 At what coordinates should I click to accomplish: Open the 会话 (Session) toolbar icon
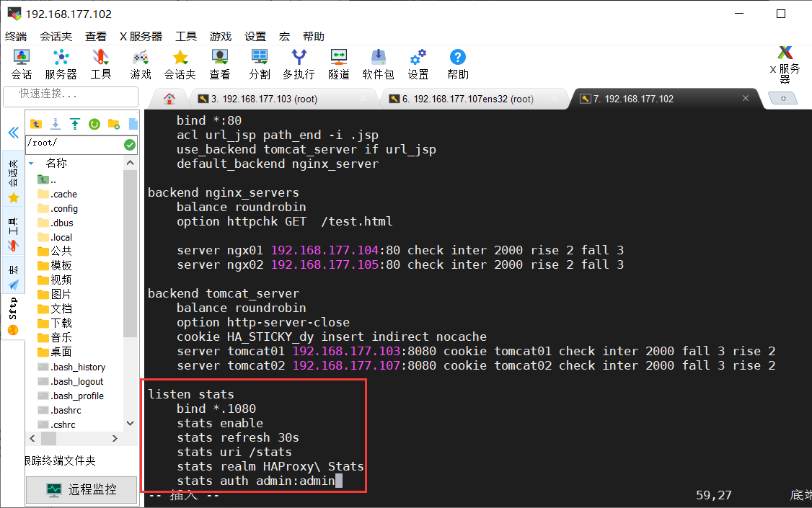point(21,64)
